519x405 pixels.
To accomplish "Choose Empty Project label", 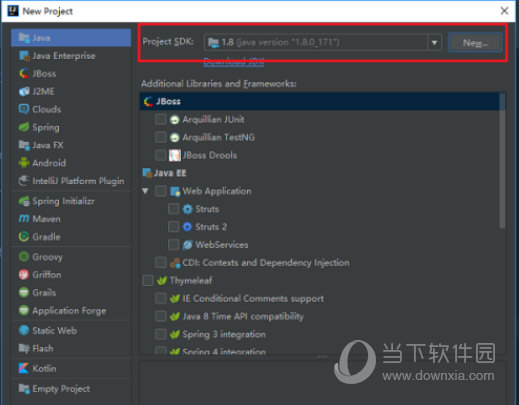I will (61, 389).
